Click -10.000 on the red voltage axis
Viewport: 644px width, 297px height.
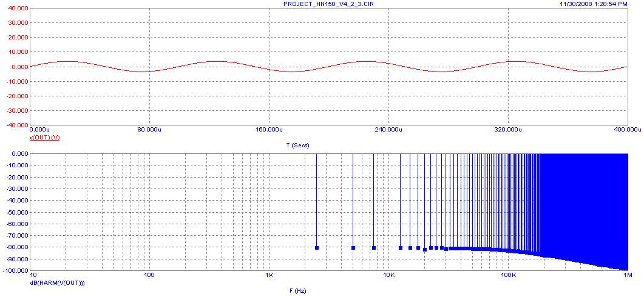click(17, 81)
